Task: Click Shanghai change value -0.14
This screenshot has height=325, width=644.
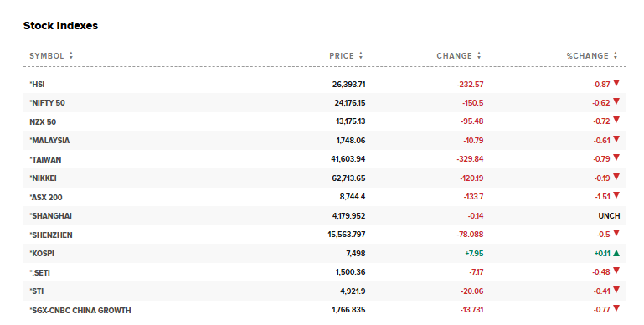Action: tap(476, 216)
